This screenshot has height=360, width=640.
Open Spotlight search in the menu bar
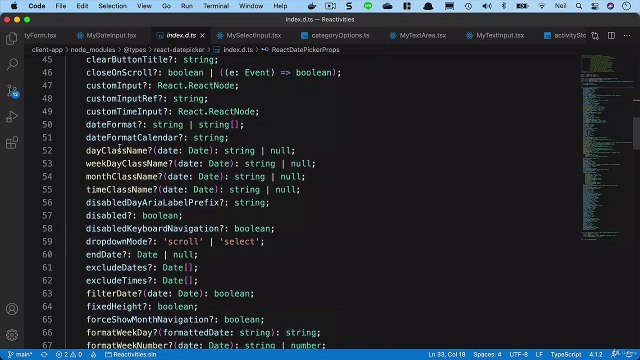[x=579, y=6]
